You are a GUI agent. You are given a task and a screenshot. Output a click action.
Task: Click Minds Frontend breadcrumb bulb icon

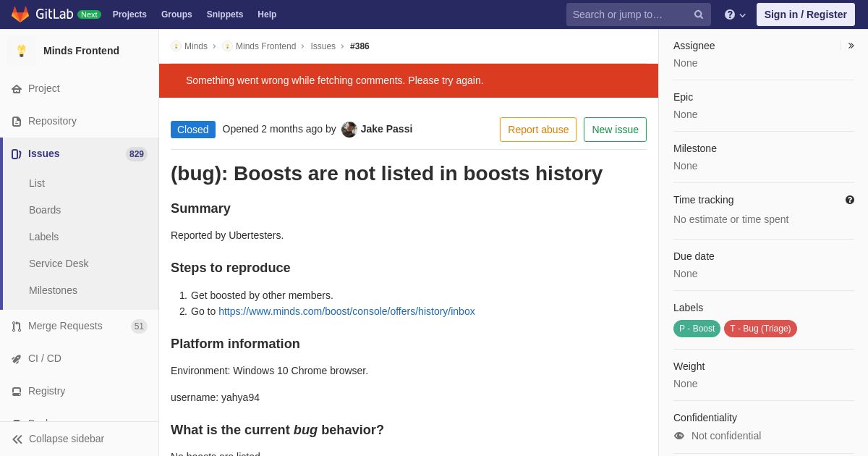[x=227, y=46]
